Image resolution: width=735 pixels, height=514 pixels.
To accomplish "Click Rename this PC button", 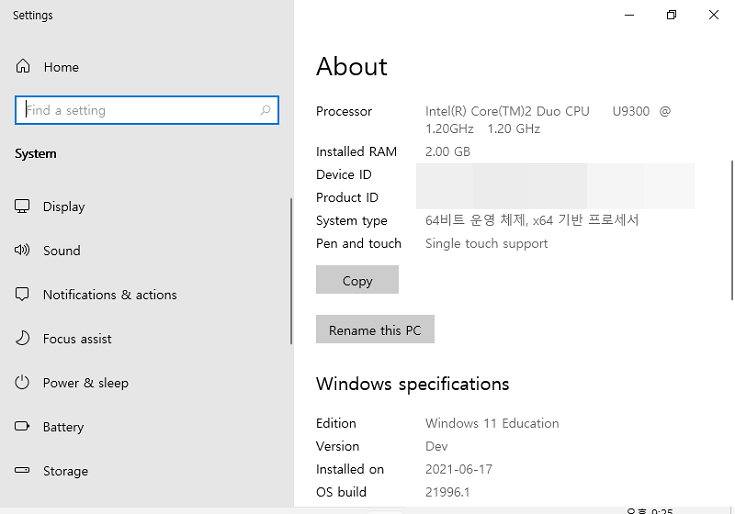I will pyautogui.click(x=375, y=330).
